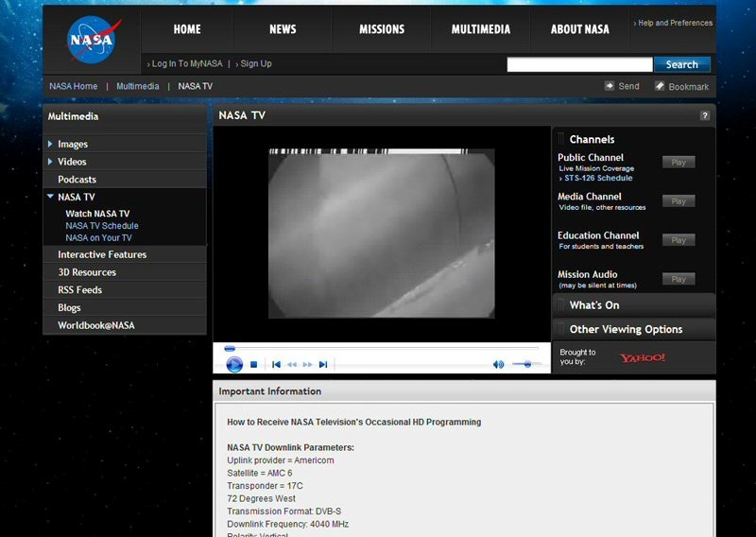This screenshot has width=756, height=537.
Task: Click the Sign Up link
Action: [253, 63]
